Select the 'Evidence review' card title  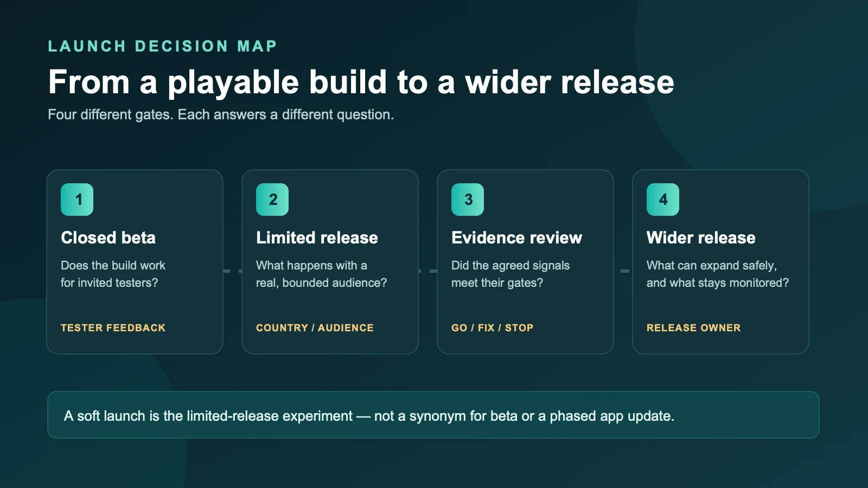(x=516, y=237)
